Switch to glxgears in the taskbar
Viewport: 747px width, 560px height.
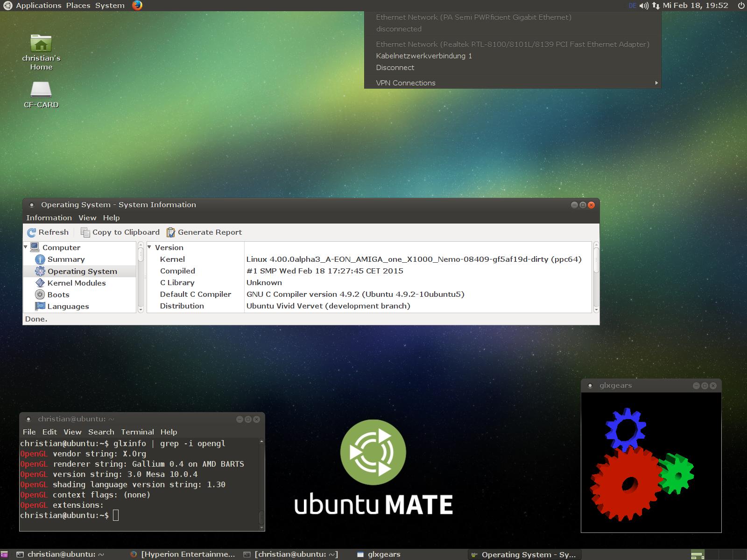pos(378,554)
